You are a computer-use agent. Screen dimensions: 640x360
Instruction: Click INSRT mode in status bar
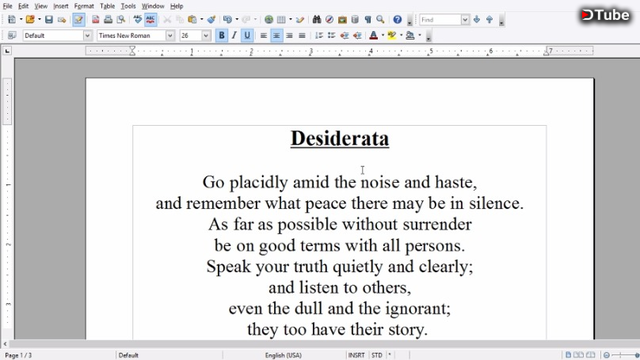pos(356,355)
